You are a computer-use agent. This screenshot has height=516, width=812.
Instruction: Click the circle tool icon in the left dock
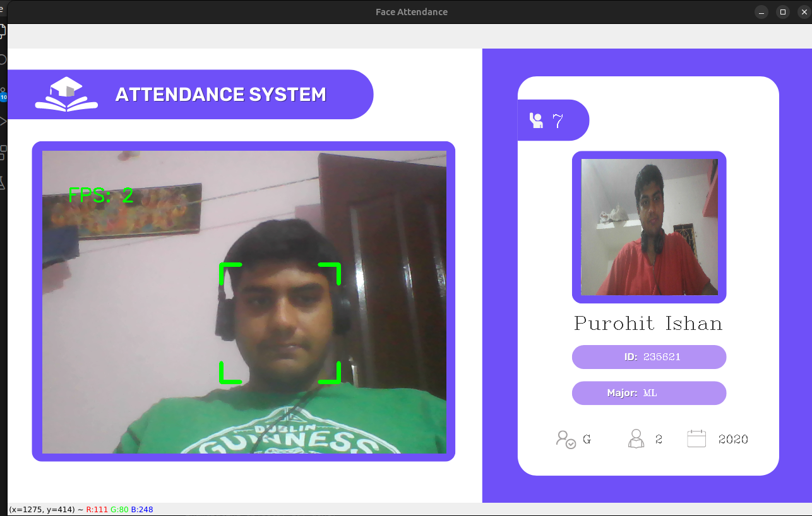coord(2,59)
